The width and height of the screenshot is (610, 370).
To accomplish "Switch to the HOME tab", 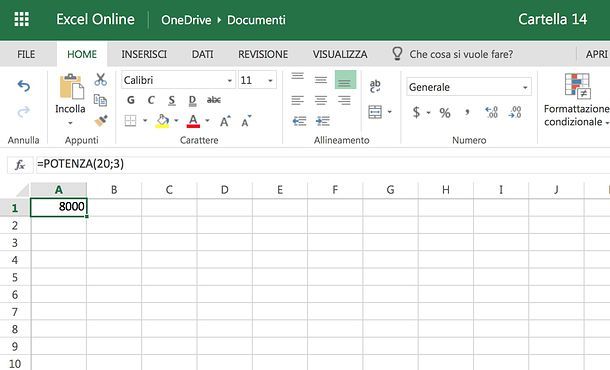I will [82, 54].
